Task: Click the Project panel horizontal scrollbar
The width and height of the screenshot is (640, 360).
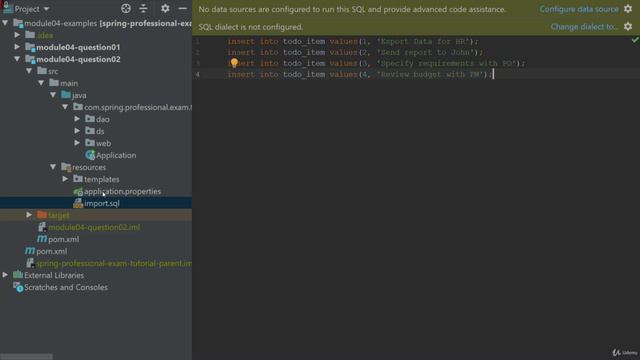Action: [x=26, y=357]
